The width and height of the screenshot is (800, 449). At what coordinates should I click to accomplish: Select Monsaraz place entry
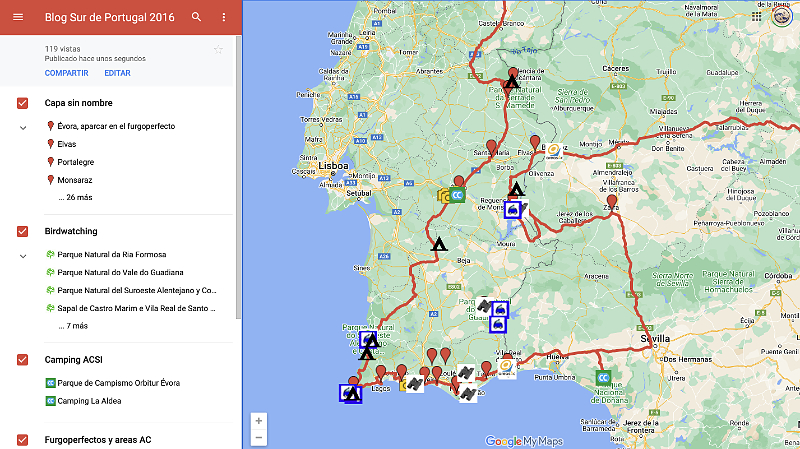(x=74, y=180)
